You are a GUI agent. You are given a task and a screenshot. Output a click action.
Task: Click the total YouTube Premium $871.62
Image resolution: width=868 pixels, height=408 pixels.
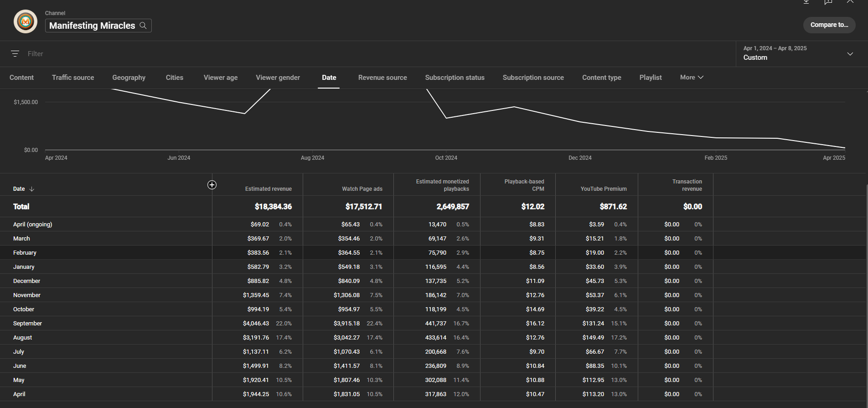613,207
